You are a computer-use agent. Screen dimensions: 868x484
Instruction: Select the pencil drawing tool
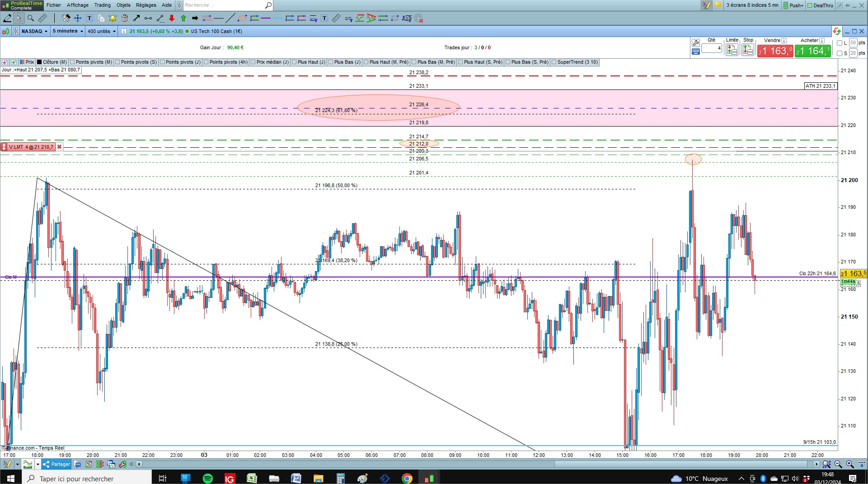click(7, 18)
